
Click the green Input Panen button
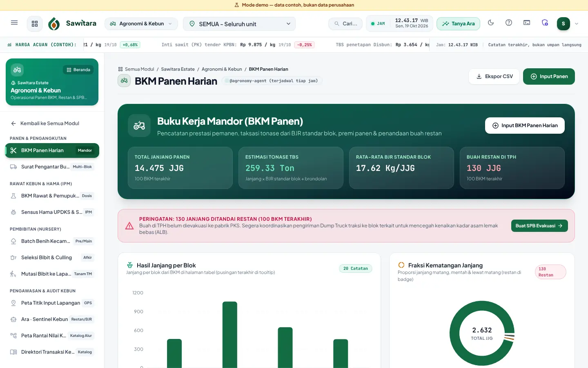549,76
